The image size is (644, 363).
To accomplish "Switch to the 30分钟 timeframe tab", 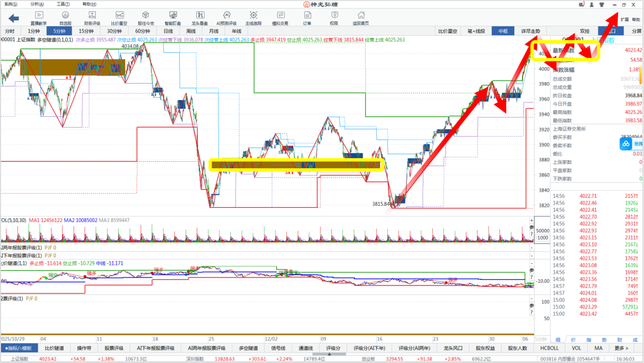I will point(114,31).
